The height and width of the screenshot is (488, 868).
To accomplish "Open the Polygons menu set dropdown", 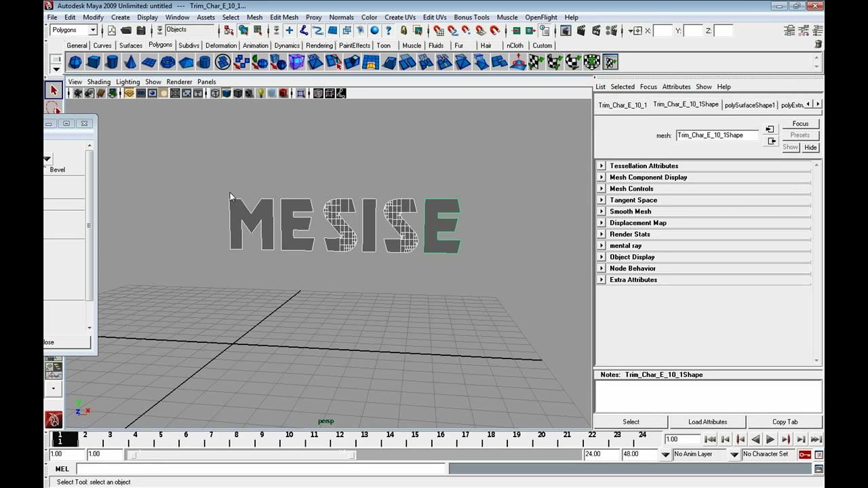I will pyautogui.click(x=74, y=30).
